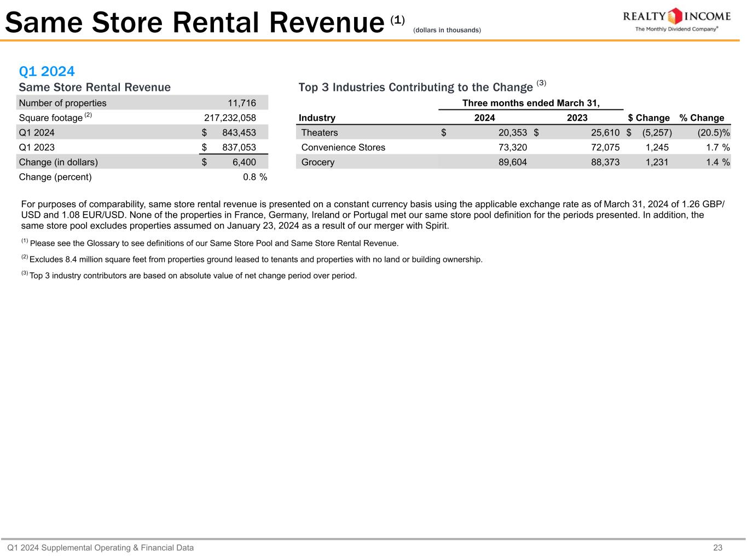Click the $ Change column header
Viewport: 747px width, 560px height.
648,118
